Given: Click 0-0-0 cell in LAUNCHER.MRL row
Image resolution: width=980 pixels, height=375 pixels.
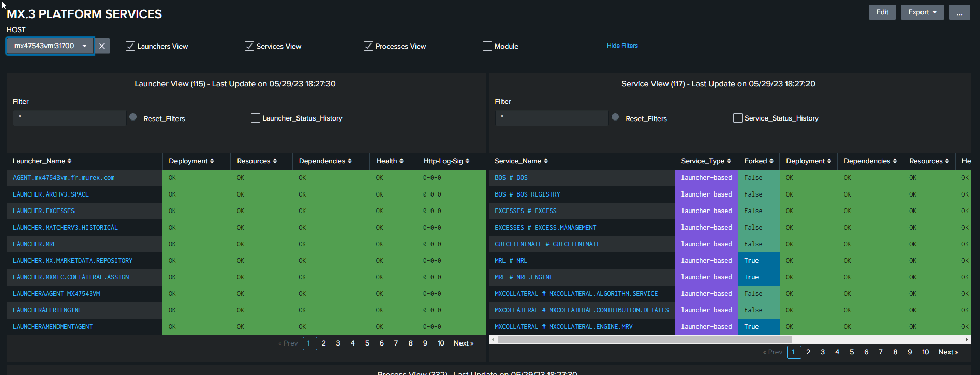Looking at the screenshot, I should 451,244.
